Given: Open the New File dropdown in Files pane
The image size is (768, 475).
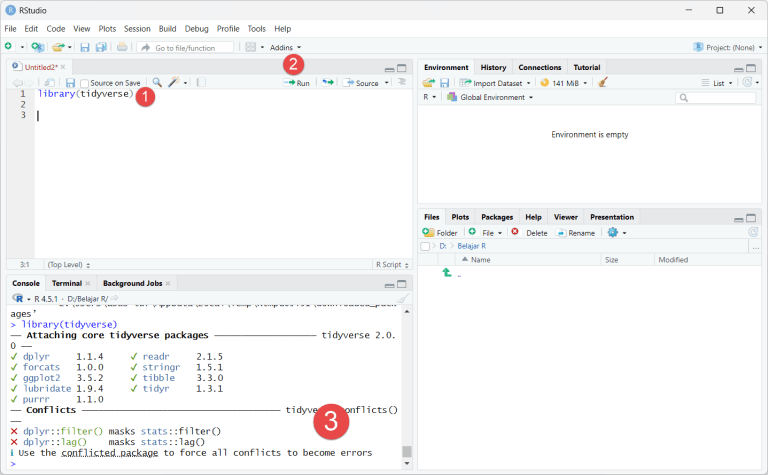Looking at the screenshot, I should point(485,233).
